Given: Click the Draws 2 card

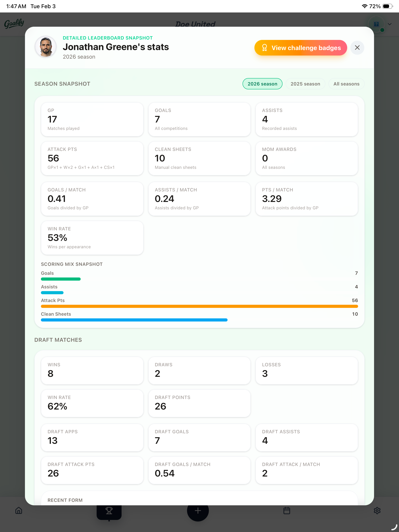Looking at the screenshot, I should click(x=199, y=371).
